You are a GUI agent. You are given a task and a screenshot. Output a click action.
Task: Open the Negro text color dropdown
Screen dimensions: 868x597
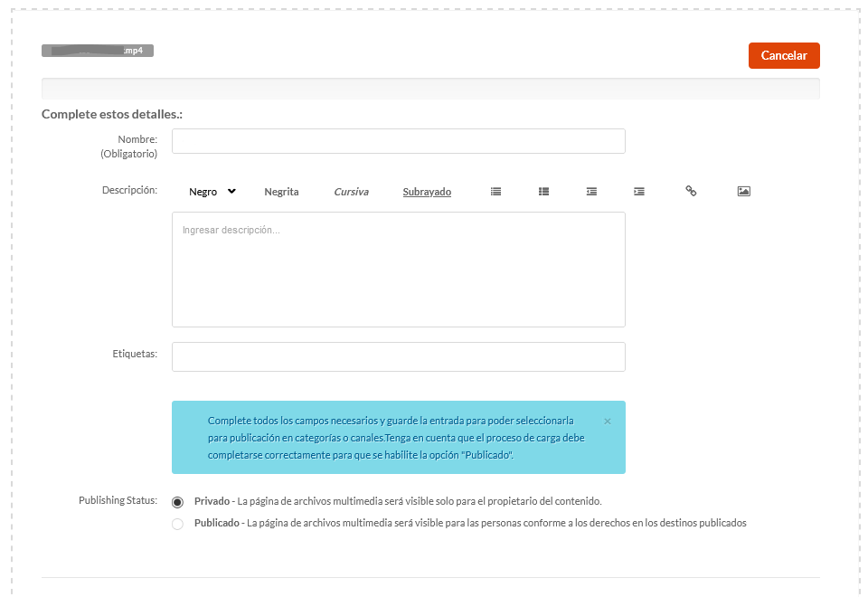[x=212, y=192]
